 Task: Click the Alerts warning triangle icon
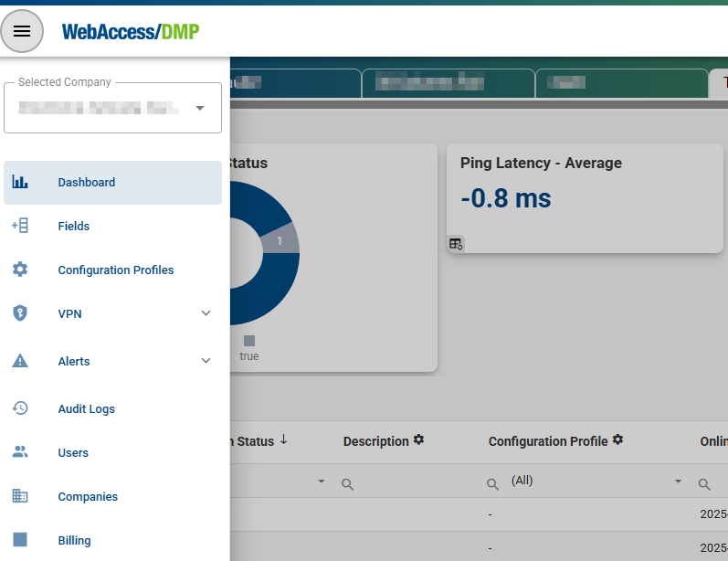20,361
